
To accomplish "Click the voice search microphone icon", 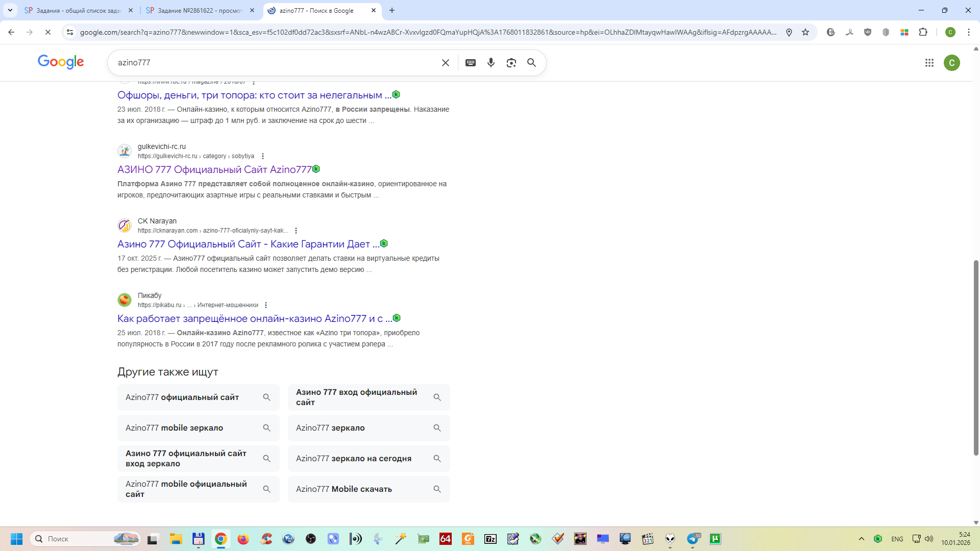I will [491, 63].
